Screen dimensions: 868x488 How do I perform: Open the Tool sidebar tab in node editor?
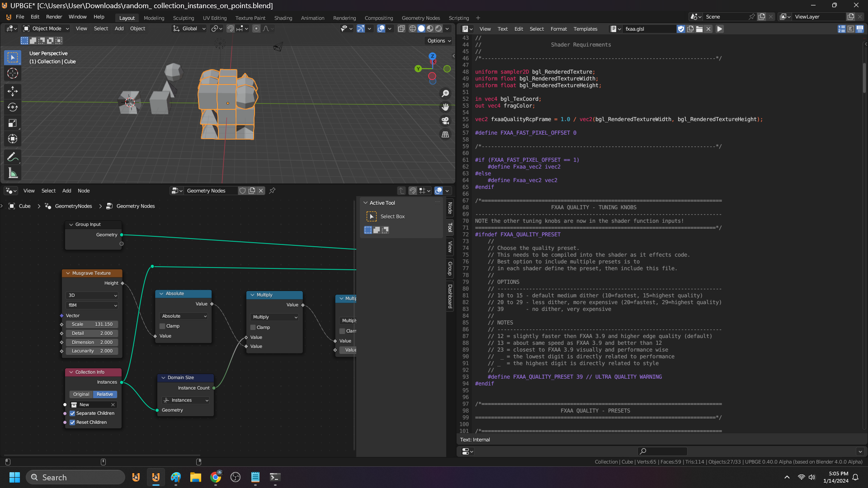coord(450,227)
